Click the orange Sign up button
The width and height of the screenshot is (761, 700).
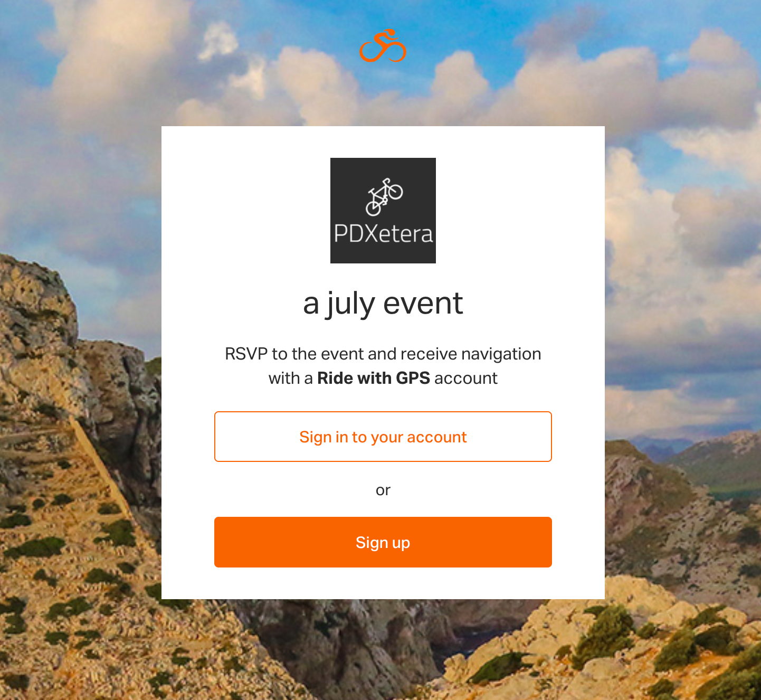(383, 542)
